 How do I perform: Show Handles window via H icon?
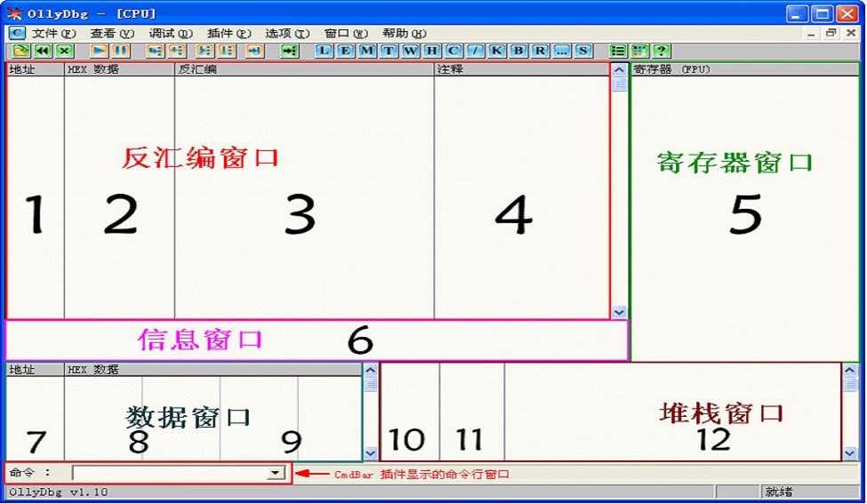432,51
